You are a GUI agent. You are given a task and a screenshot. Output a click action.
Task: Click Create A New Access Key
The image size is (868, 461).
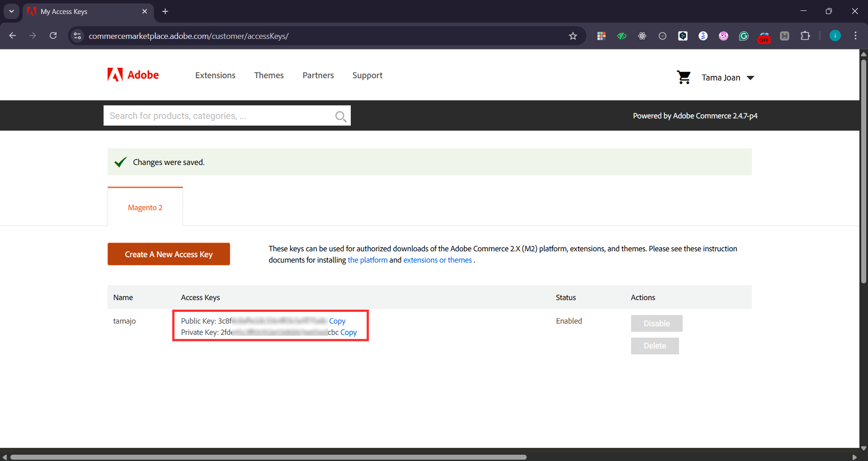click(x=169, y=254)
